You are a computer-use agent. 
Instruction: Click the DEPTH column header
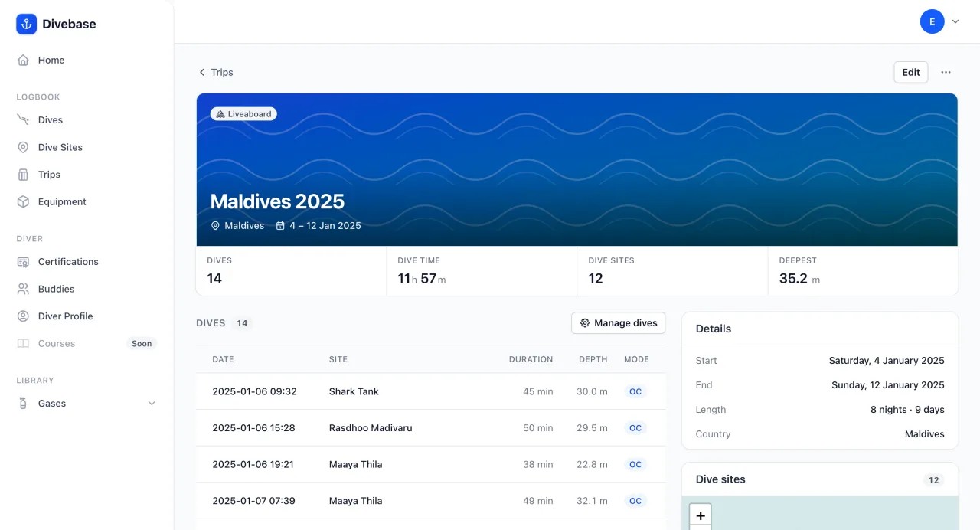click(593, 359)
